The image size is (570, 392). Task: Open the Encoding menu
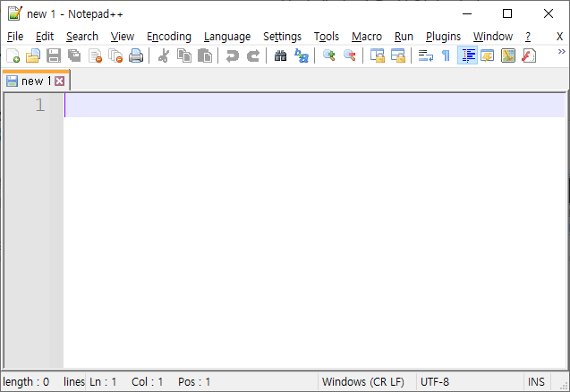click(169, 37)
